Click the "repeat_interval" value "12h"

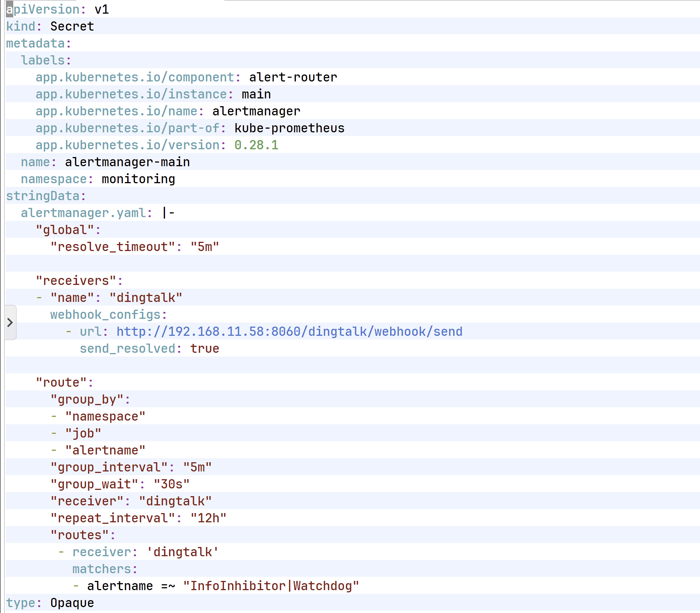pos(208,518)
